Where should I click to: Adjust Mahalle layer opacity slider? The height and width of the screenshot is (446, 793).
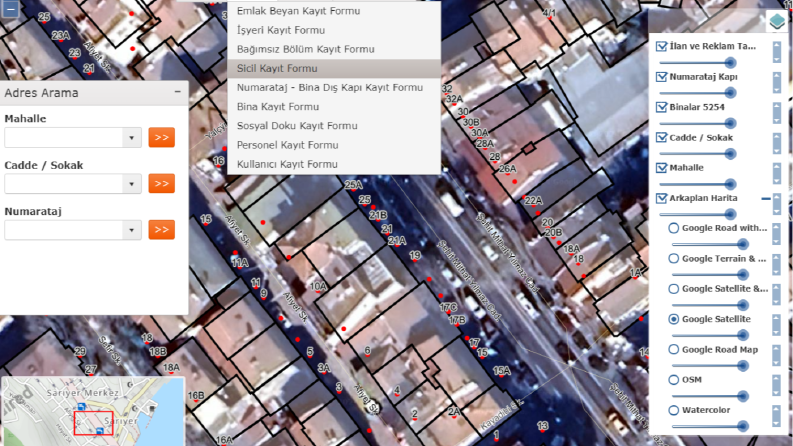697,184
